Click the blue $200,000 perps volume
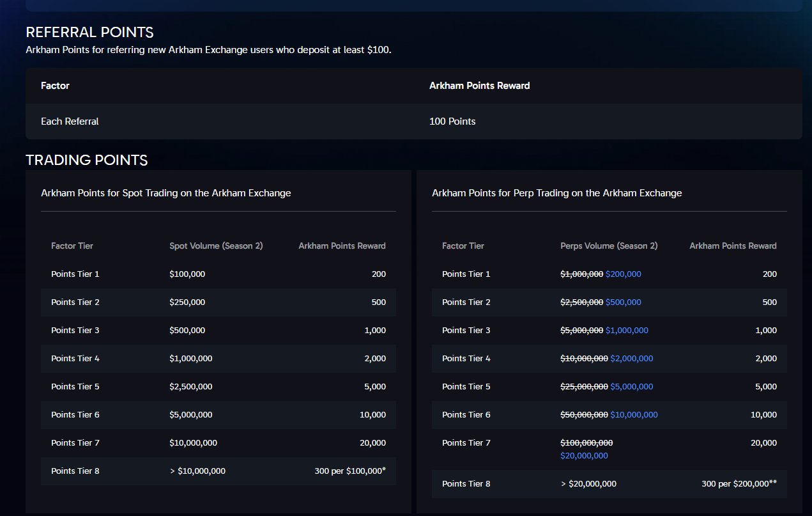 pos(623,274)
